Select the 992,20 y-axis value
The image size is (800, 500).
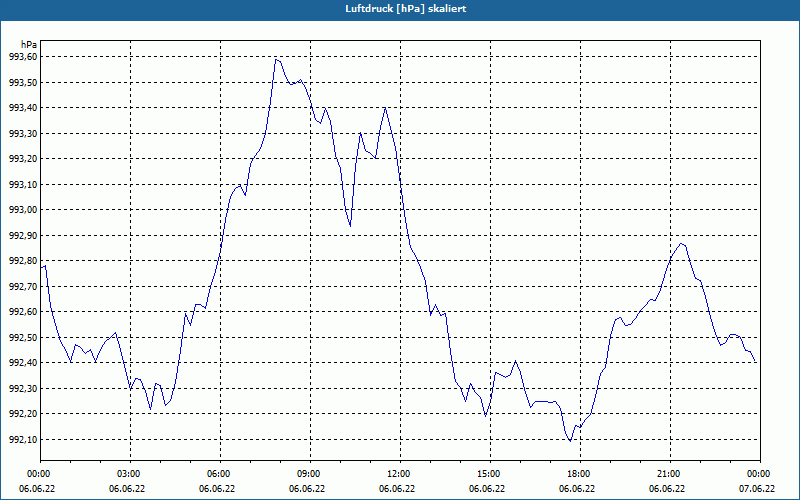[x=23, y=414]
